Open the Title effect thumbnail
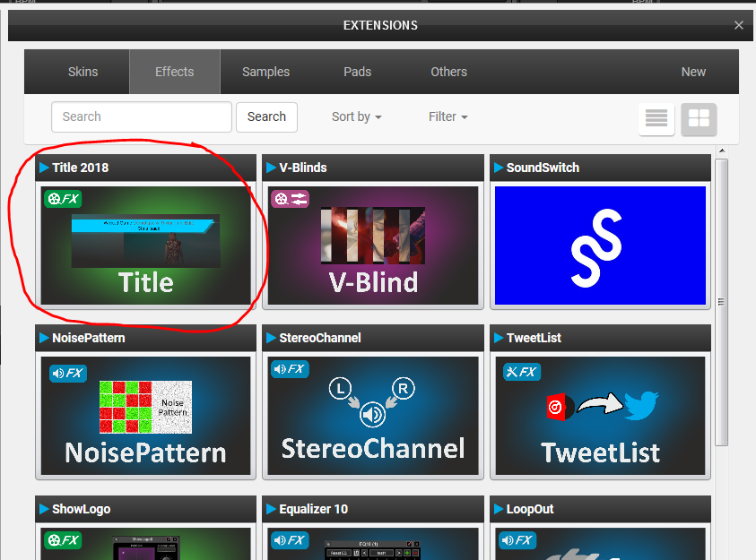756x560 pixels. tap(145, 246)
